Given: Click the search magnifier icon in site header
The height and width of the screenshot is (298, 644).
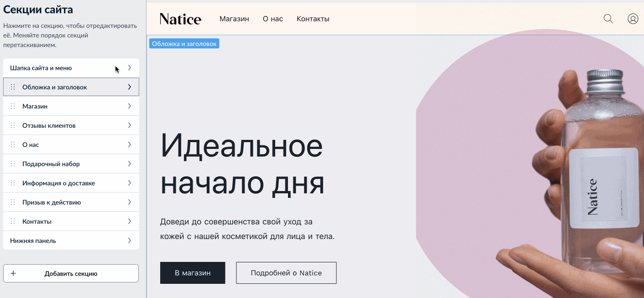Looking at the screenshot, I should (x=608, y=19).
